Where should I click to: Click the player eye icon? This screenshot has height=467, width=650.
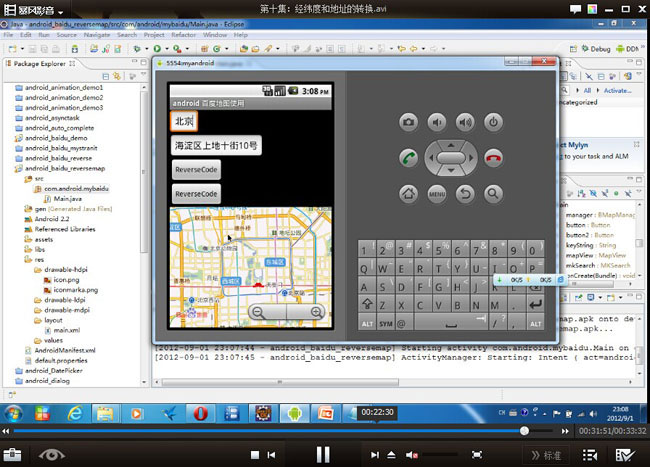(51, 455)
